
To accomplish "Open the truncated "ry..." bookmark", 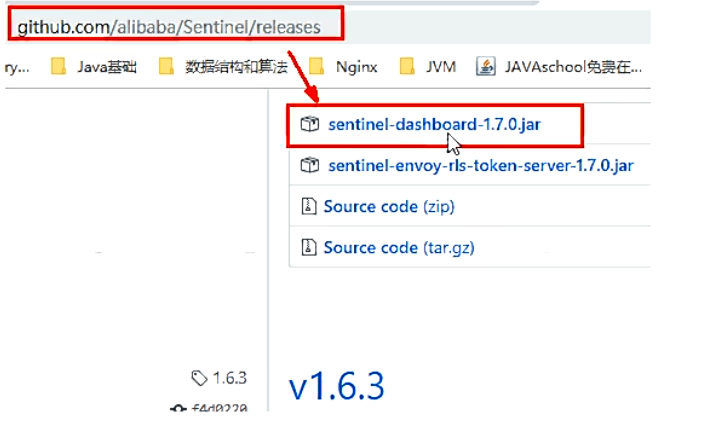I will pyautogui.click(x=17, y=67).
